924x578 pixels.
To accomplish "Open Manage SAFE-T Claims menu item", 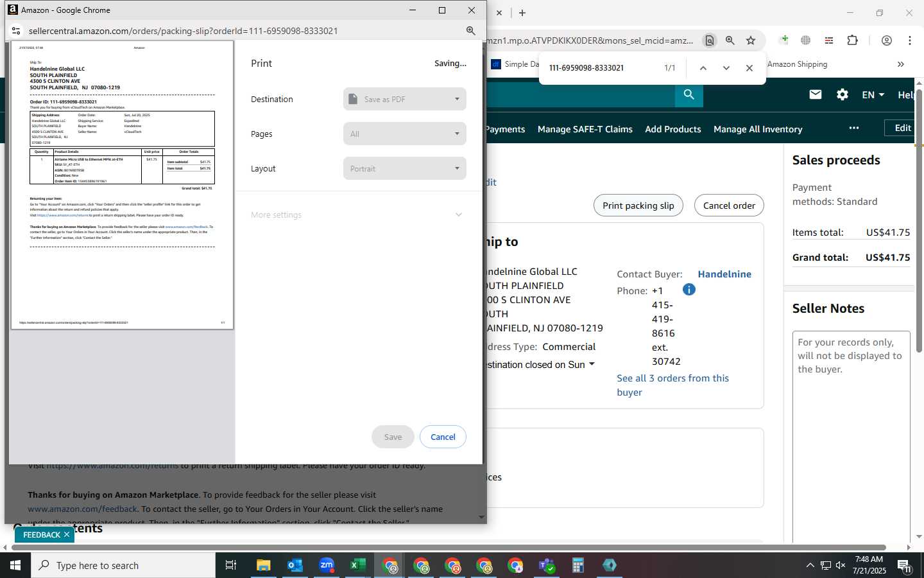I will point(585,129).
